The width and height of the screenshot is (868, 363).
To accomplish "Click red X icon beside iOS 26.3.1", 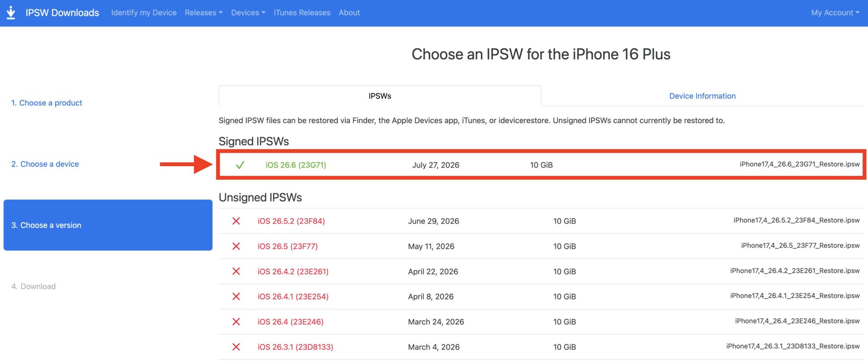I will pyautogui.click(x=236, y=347).
